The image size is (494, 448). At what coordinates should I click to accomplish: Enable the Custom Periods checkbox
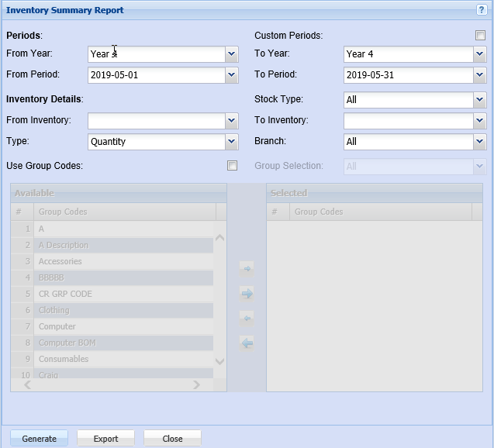point(480,36)
